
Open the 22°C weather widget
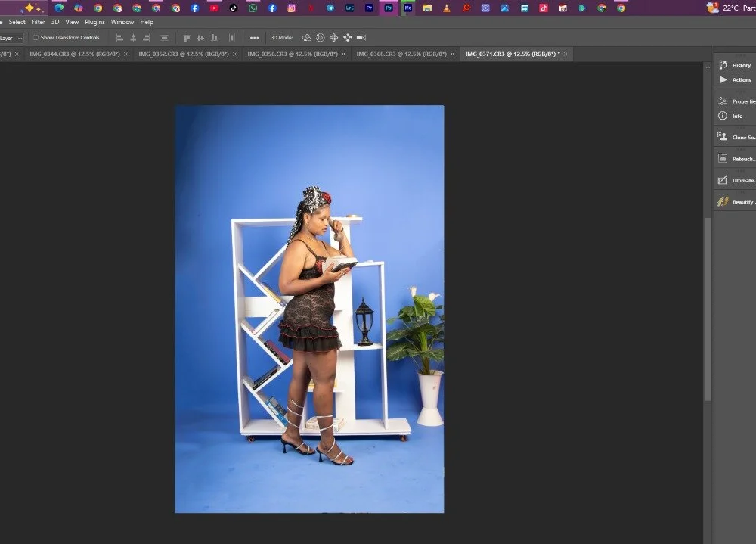(x=731, y=8)
